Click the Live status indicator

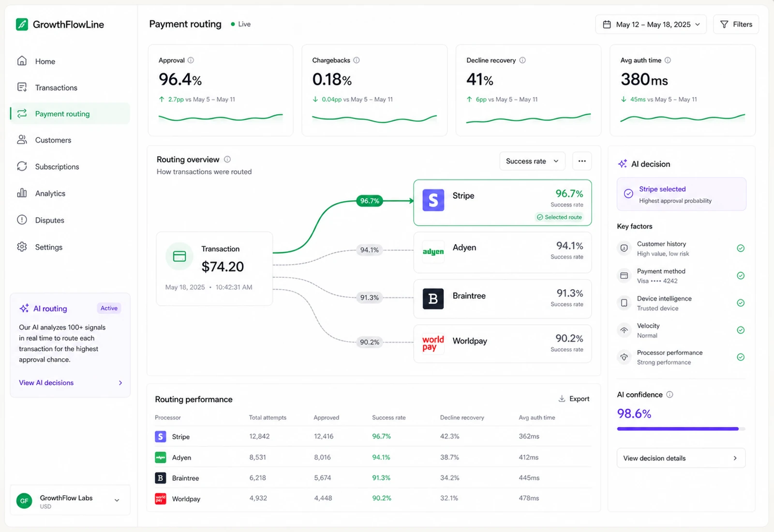click(240, 24)
